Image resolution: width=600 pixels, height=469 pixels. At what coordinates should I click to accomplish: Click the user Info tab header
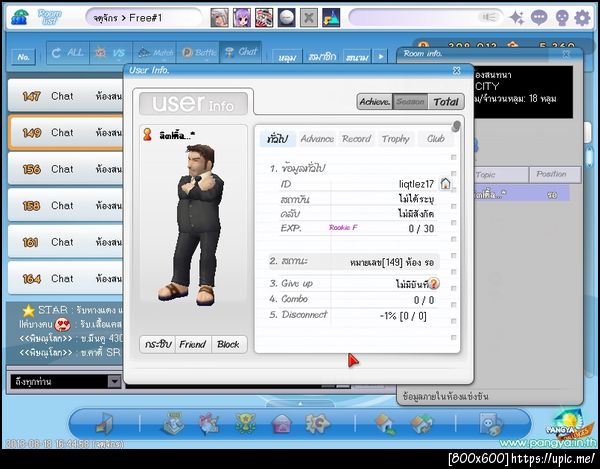(193, 103)
